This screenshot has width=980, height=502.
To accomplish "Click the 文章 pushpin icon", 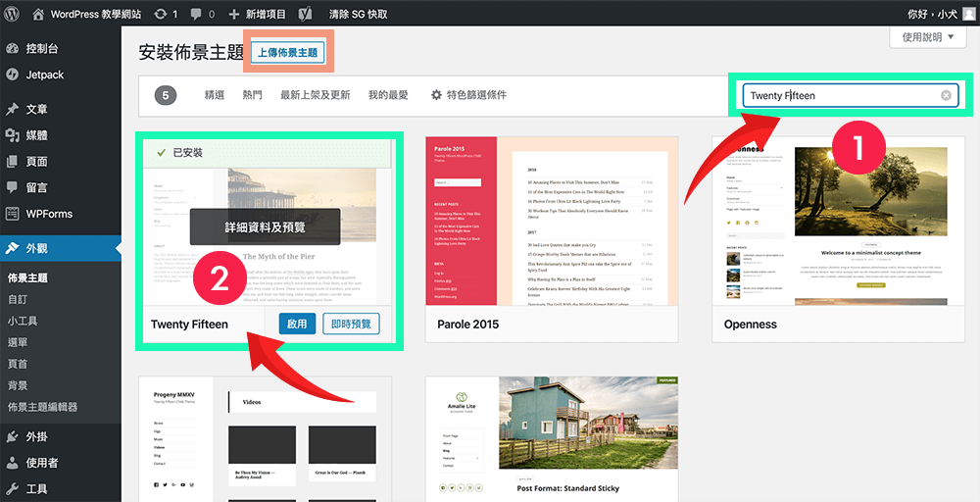I will 12,110.
